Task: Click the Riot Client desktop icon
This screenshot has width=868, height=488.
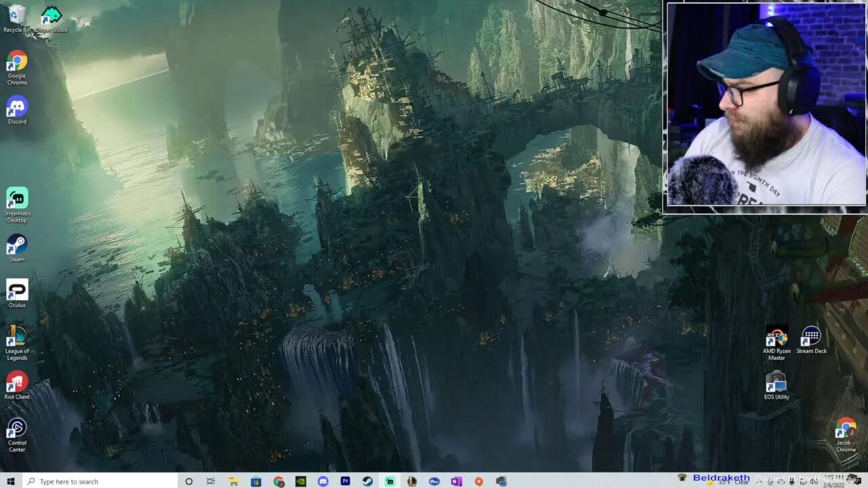Action: coord(17,386)
